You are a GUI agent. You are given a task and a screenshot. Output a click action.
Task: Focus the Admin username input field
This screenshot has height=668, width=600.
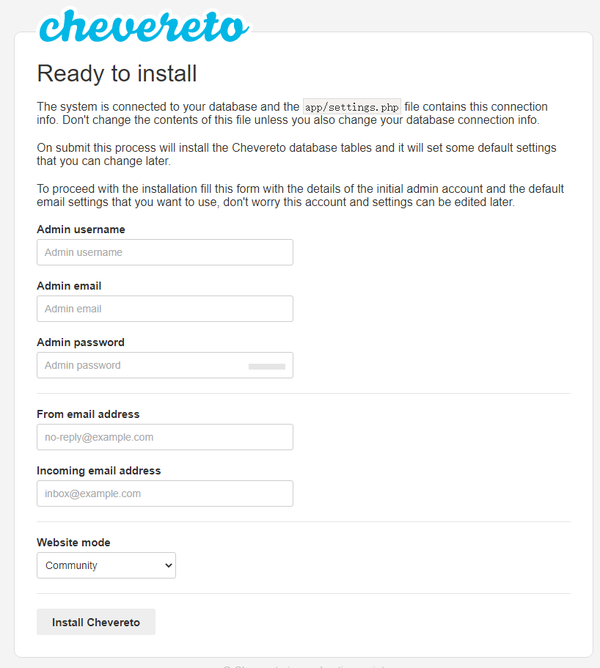click(x=165, y=252)
